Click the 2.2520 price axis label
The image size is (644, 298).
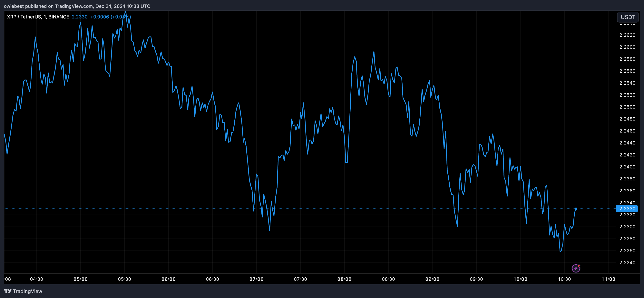(x=627, y=95)
